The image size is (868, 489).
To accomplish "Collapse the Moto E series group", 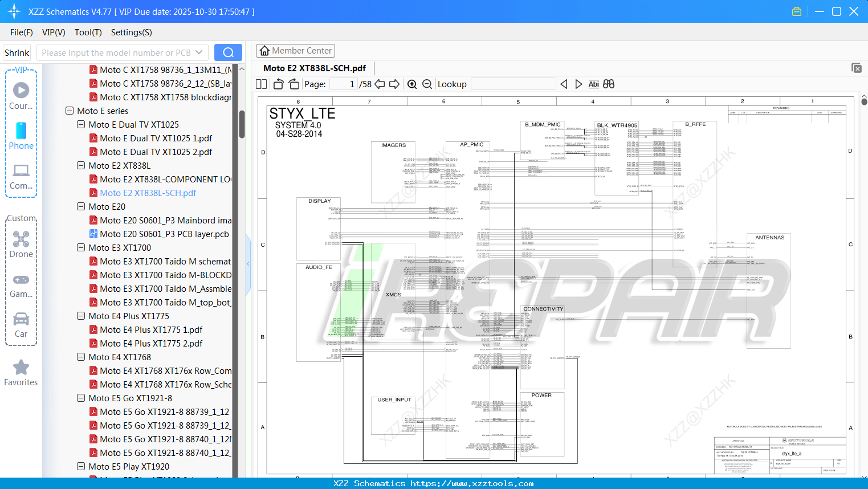I will point(70,111).
